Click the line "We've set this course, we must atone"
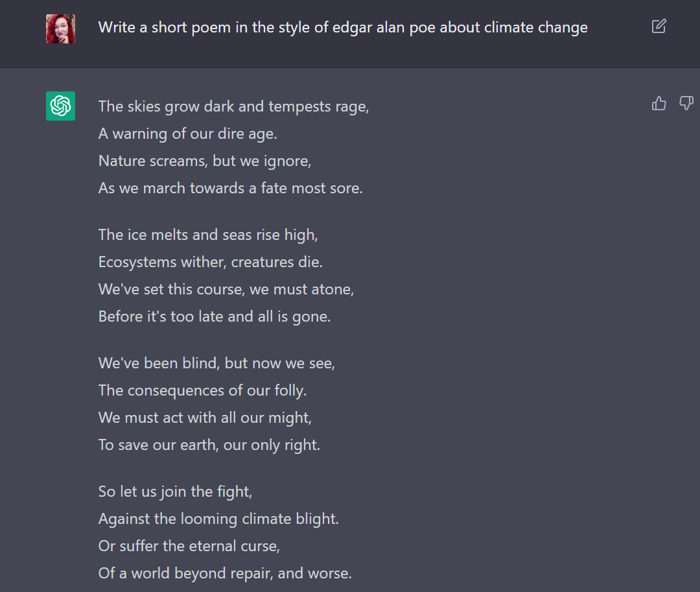Screen dimensions: 700x592 (226, 289)
